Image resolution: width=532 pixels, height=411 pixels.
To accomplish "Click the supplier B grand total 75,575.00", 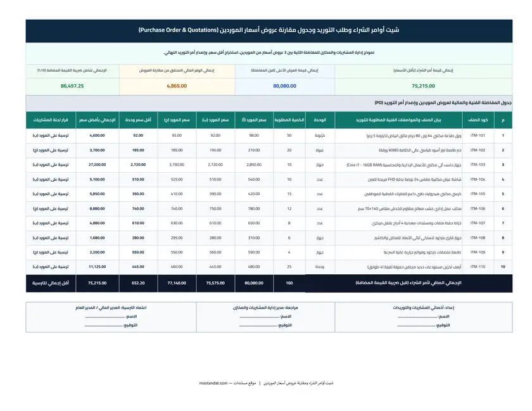I will (215, 283).
